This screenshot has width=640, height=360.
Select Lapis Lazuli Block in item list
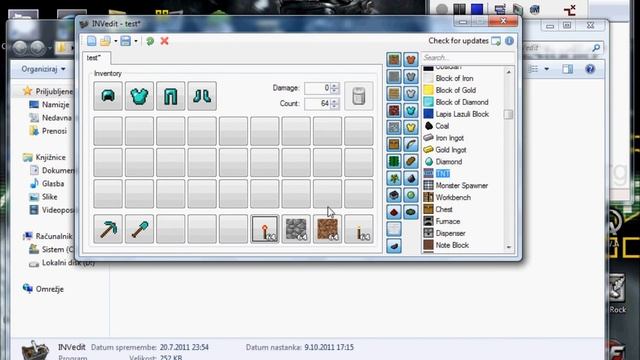(x=463, y=114)
